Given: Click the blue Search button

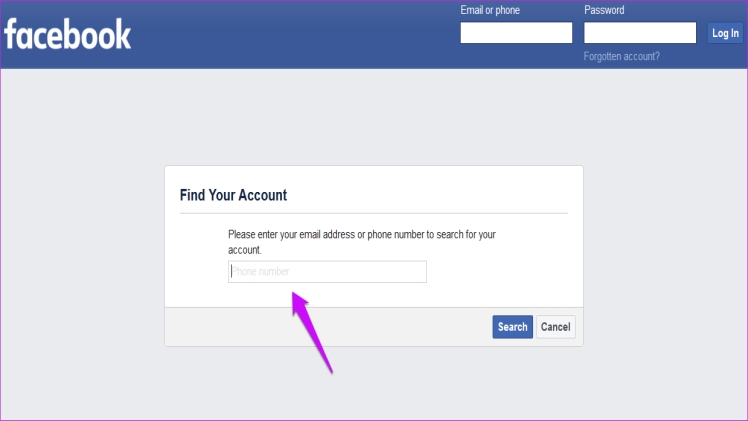Looking at the screenshot, I should click(x=512, y=327).
